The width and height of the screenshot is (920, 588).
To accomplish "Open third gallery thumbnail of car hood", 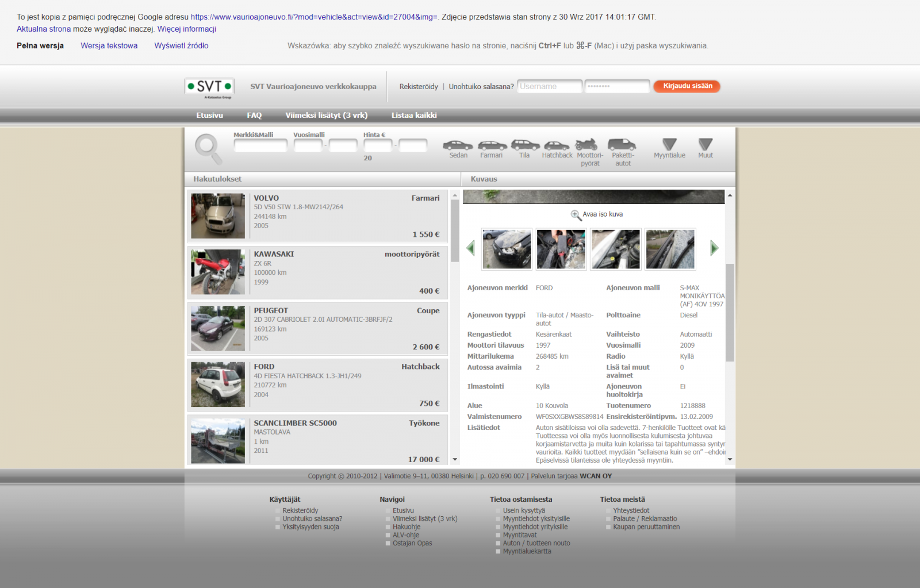I will pos(616,249).
